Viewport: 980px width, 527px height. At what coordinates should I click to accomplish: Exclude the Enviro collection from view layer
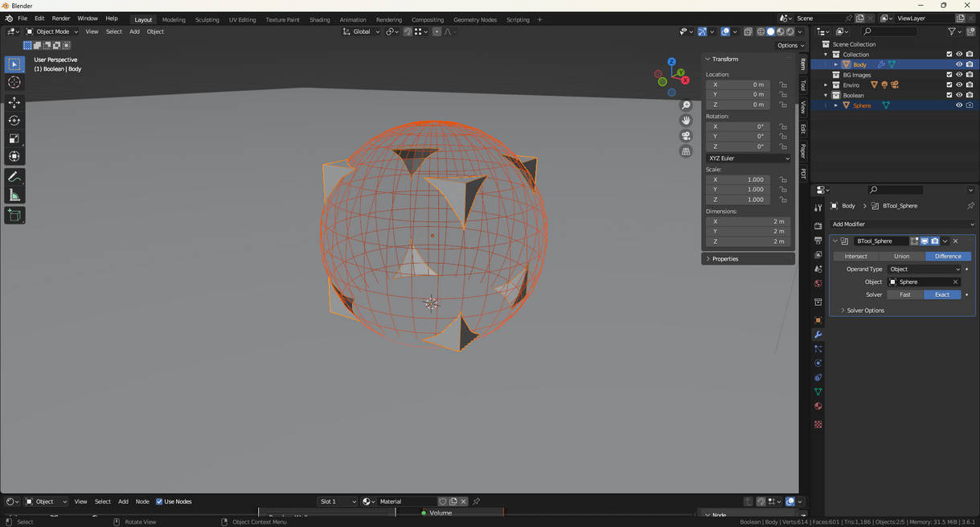point(949,85)
